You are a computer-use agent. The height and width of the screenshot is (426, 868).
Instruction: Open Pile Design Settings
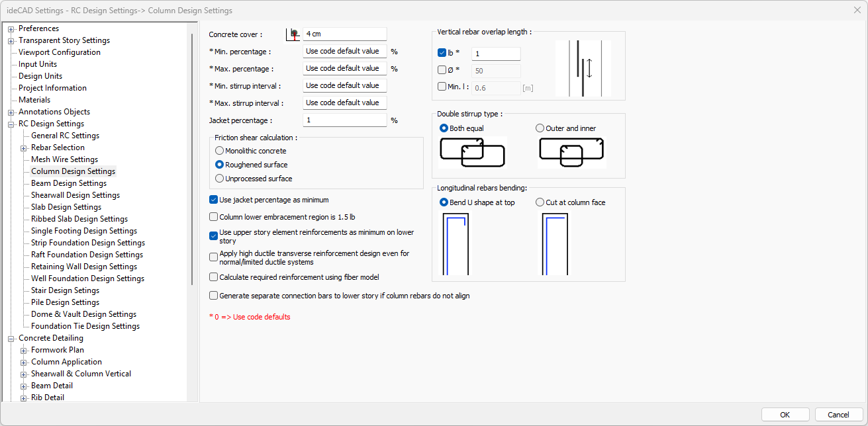65,302
